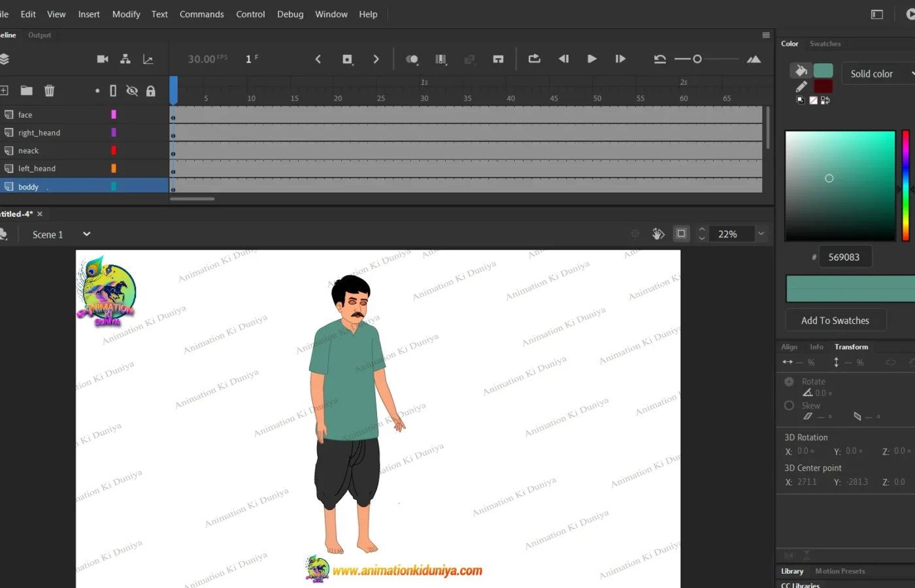This screenshot has width=915, height=588.
Task: Click the Delete layer trash icon
Action: pos(49,91)
